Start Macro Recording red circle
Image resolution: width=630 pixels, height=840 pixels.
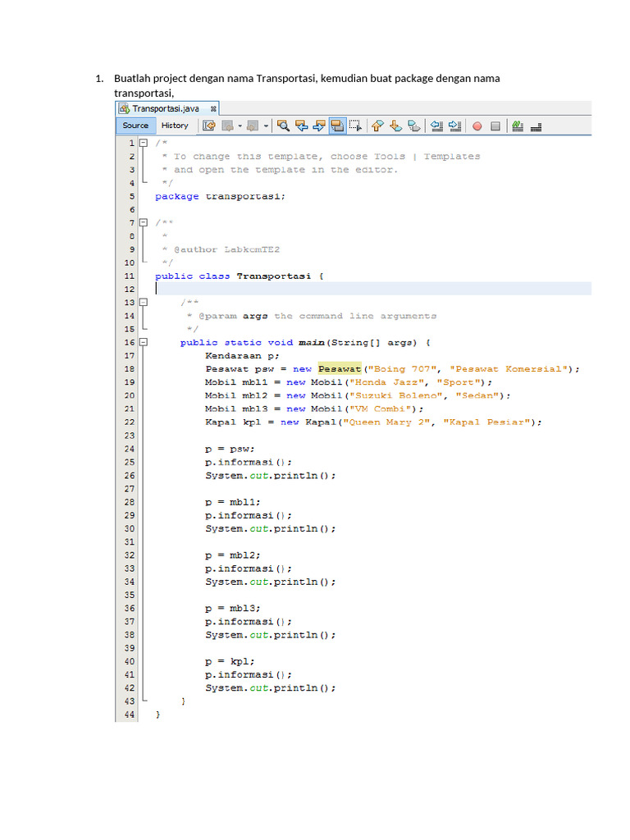[477, 126]
